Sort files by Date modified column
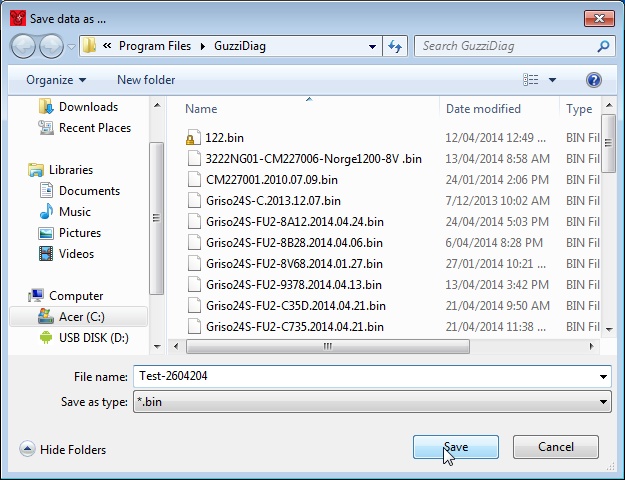Image resolution: width=625 pixels, height=480 pixels. point(483,109)
